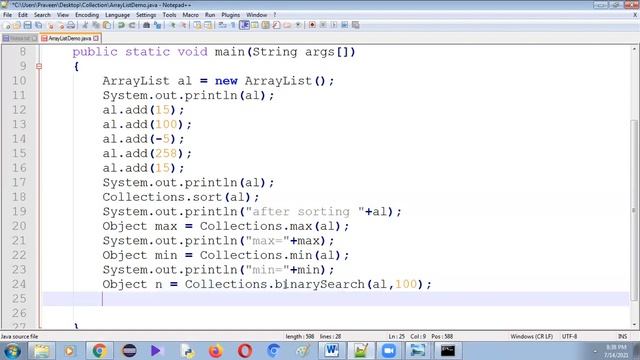
Task: Create a new file using the New toolbar icon
Action: tap(7, 25)
